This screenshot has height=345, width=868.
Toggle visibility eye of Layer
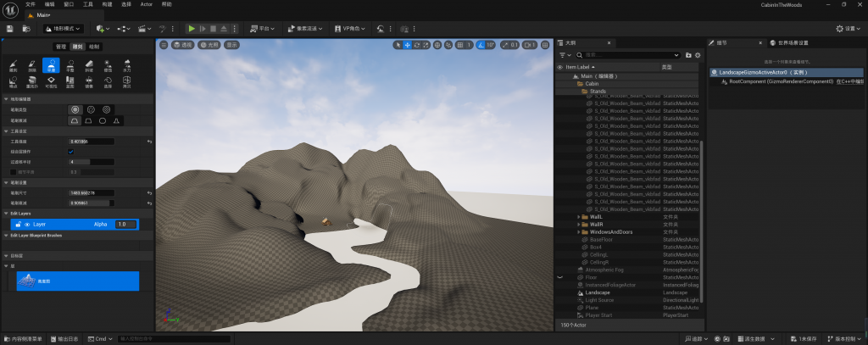[x=27, y=225]
